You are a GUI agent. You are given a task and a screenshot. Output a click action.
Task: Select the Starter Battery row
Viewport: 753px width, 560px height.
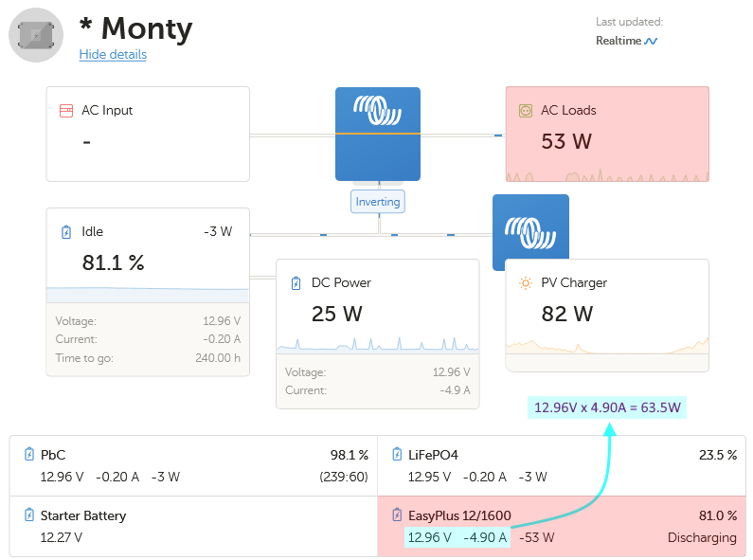(193, 526)
